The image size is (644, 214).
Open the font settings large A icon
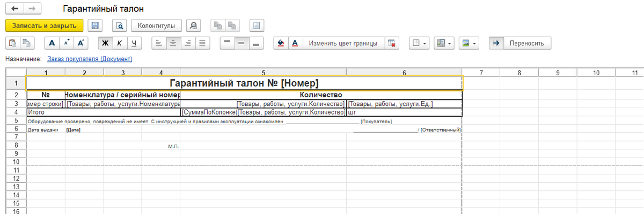(52, 43)
